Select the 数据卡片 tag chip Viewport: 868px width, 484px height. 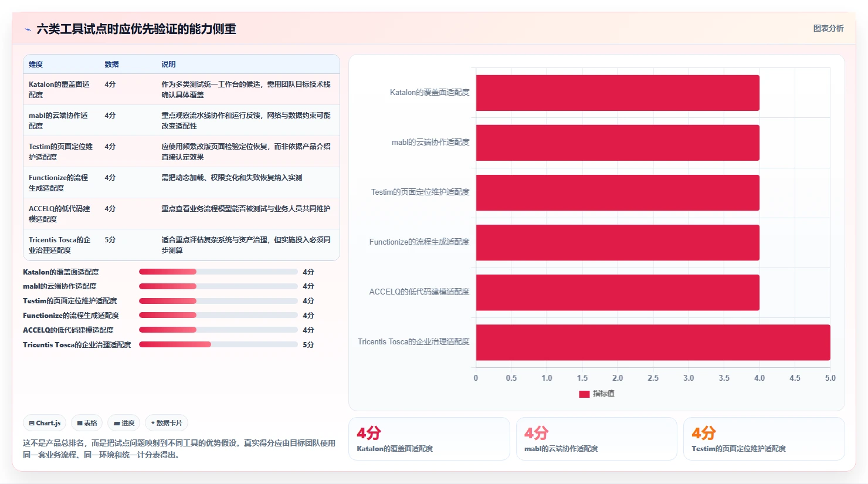[167, 423]
